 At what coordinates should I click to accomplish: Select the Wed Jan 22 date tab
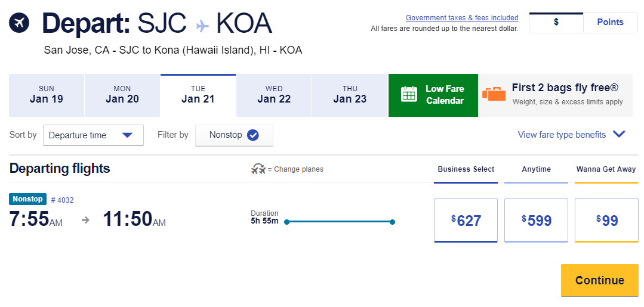point(274,95)
